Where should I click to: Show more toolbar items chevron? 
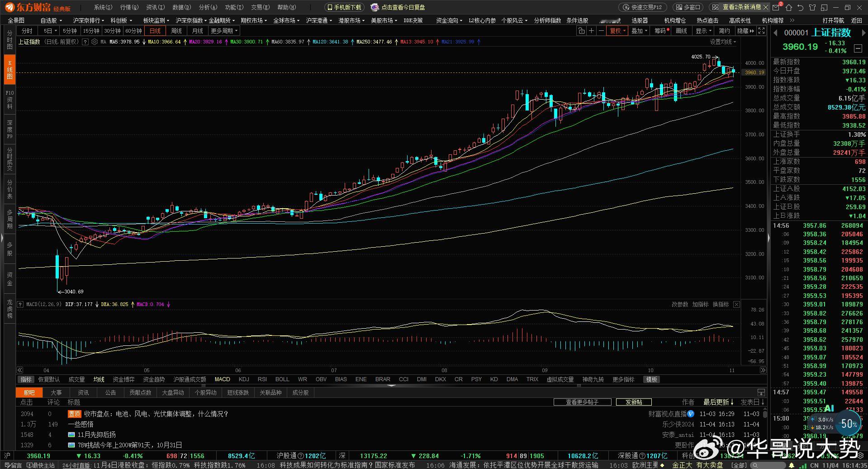coord(792,20)
